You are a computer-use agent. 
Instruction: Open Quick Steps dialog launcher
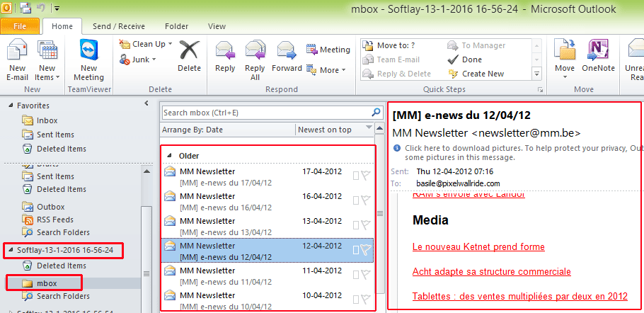(x=540, y=89)
